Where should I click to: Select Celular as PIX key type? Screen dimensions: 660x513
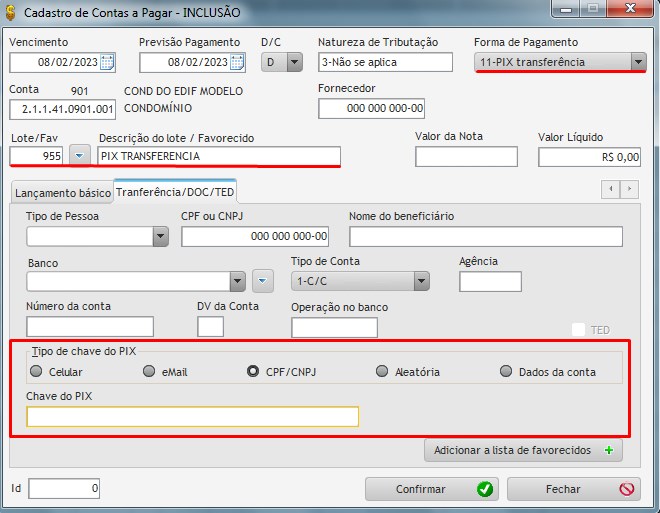pos(37,371)
